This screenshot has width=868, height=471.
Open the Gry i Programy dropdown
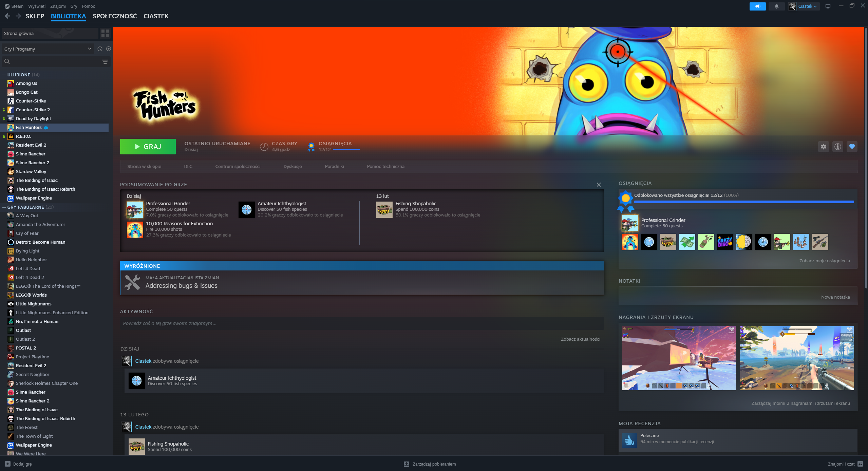(48, 49)
